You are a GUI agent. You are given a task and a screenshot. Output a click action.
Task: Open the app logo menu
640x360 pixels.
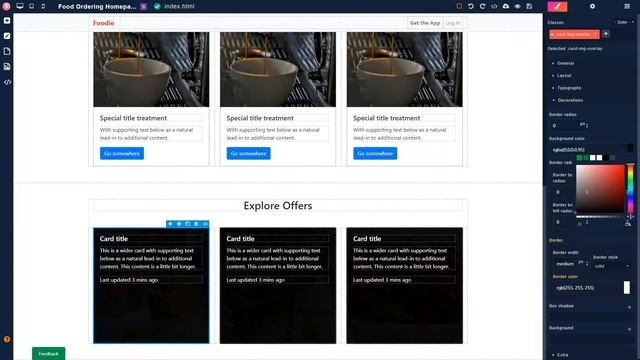click(x=6, y=7)
